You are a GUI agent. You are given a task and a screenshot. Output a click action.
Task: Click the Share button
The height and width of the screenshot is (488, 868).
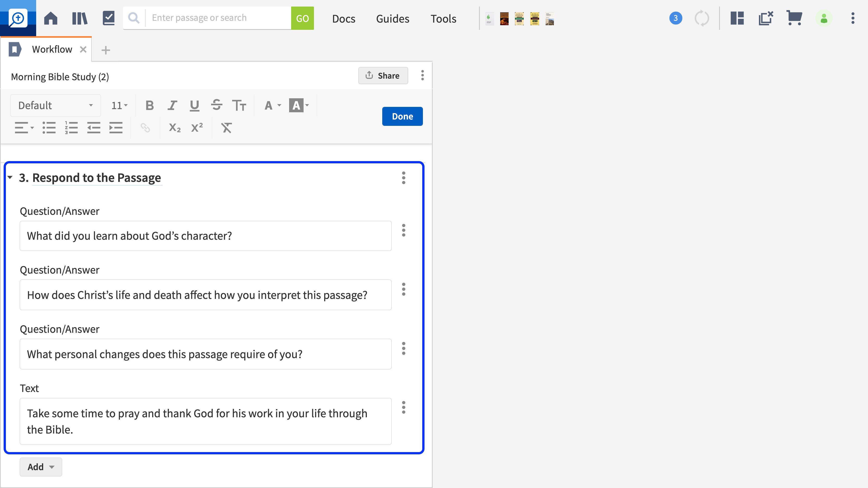383,75
